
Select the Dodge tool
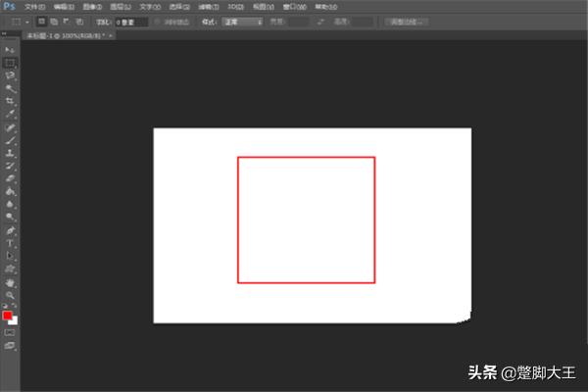point(10,217)
